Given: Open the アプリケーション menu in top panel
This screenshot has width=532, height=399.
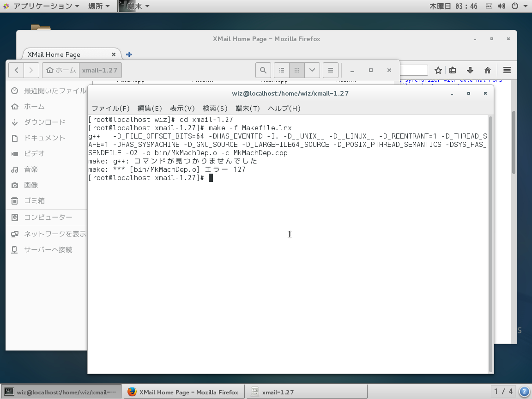Looking at the screenshot, I should coord(42,6).
